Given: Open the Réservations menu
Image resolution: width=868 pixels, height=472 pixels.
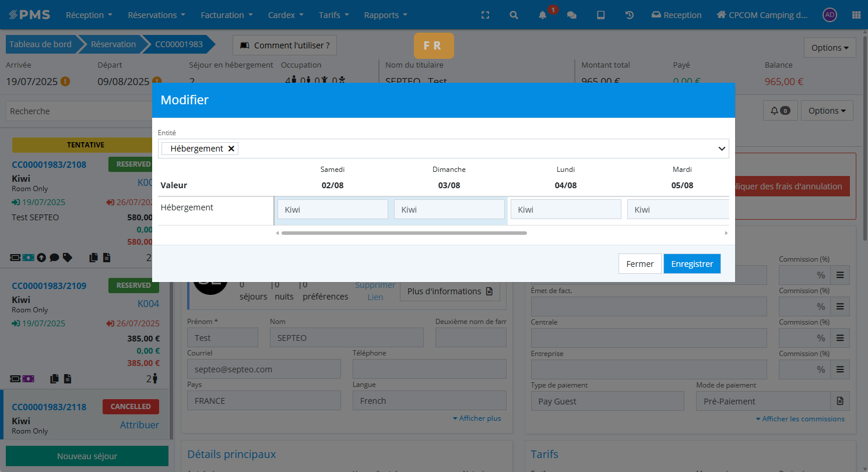Looking at the screenshot, I should pyautogui.click(x=156, y=15).
